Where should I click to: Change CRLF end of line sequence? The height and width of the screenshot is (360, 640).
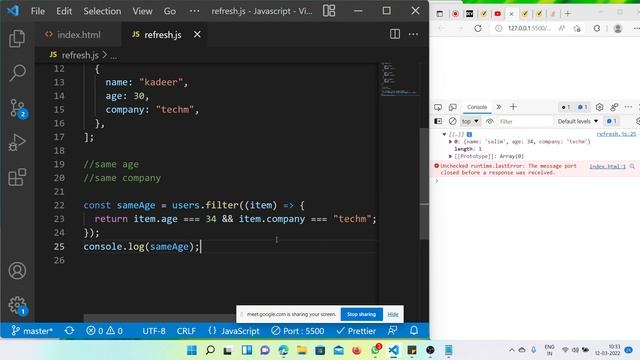(x=186, y=331)
